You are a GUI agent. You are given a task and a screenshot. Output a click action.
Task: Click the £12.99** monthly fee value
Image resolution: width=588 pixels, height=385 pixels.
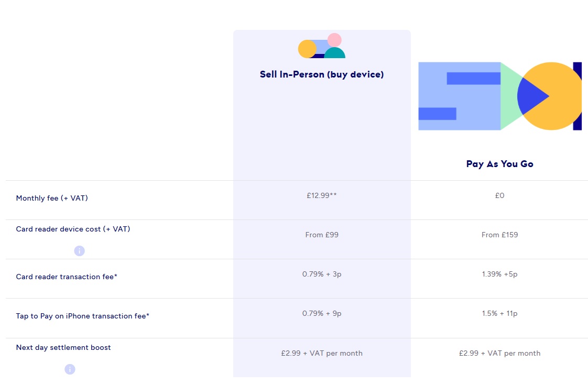(321, 195)
